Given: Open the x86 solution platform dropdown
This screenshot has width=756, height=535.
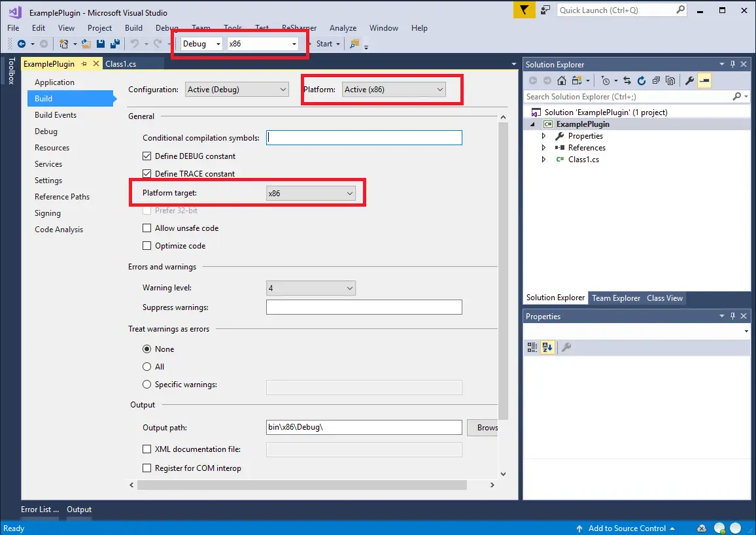Looking at the screenshot, I should pos(263,44).
